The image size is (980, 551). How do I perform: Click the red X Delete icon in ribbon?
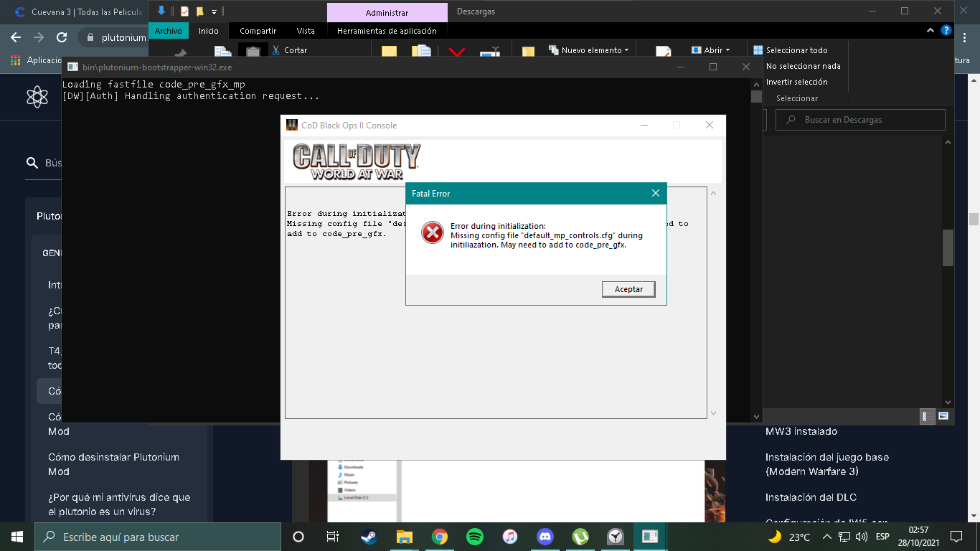(x=456, y=52)
